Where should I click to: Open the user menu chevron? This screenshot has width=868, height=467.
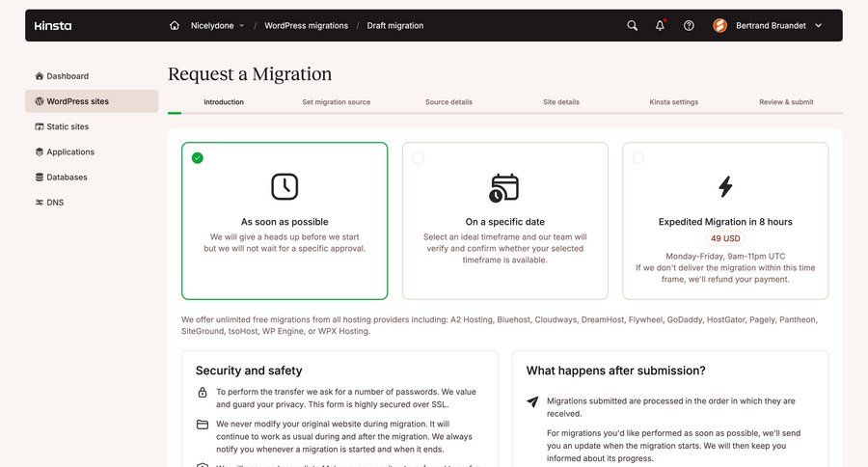click(819, 25)
